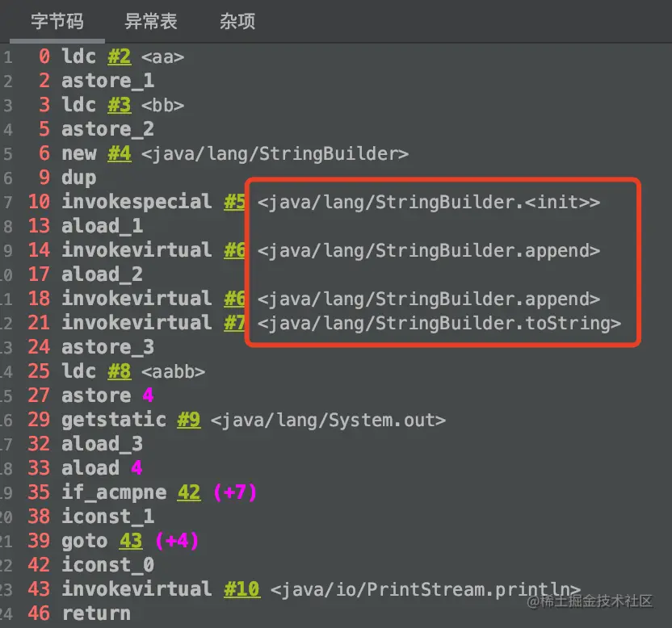
Task: Click the <bb> constant comment
Action: pos(163,106)
